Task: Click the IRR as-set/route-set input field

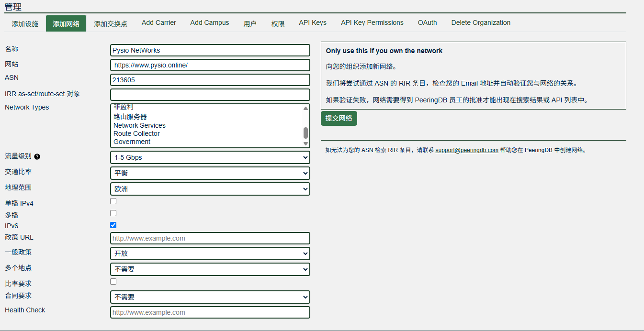Action: (210, 95)
